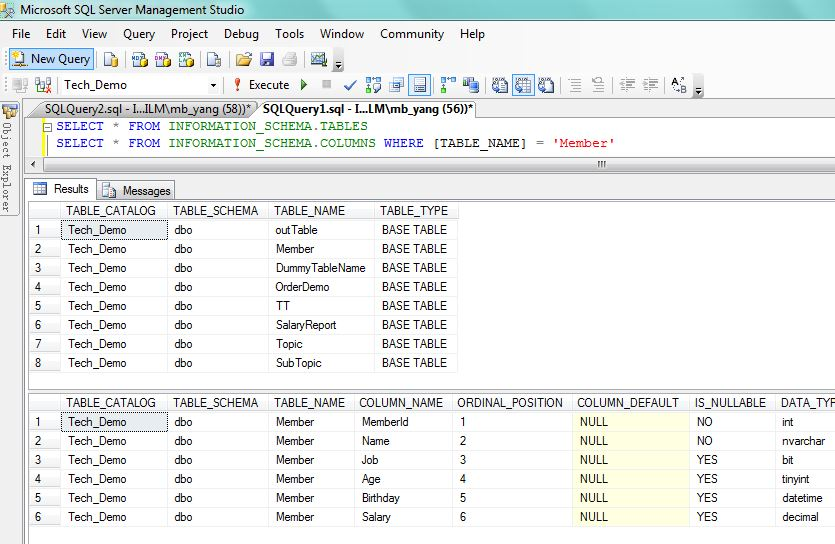Click the Execute button

261,85
